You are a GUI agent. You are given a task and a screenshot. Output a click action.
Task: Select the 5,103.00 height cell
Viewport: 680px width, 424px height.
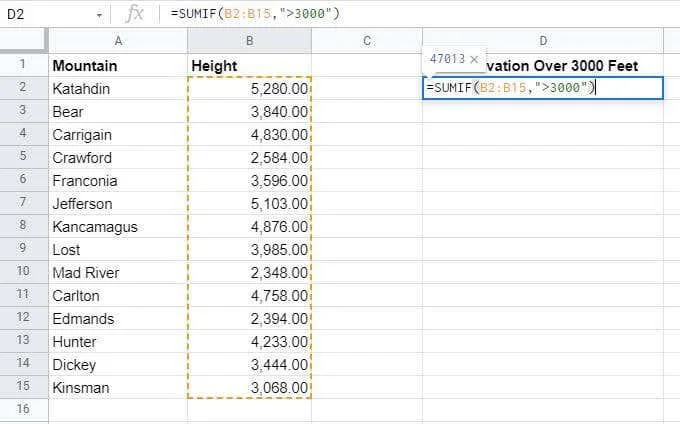[249, 203]
